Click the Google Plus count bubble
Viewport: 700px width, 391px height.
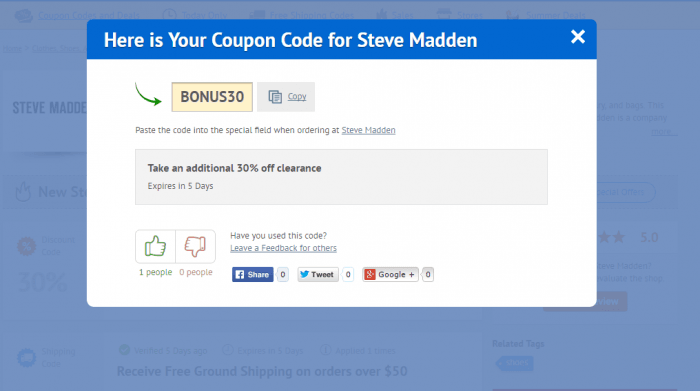click(x=428, y=275)
